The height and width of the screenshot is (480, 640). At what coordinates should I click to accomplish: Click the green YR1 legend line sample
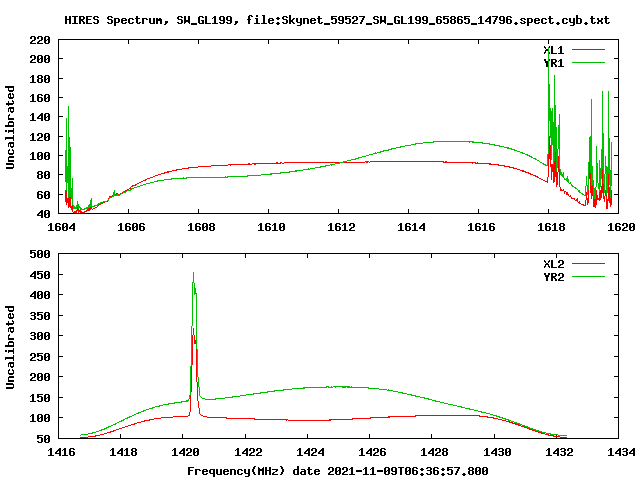(x=588, y=63)
